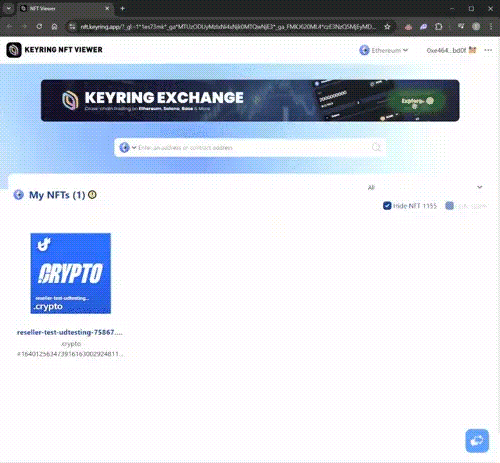Open the All filter dropdown
The image size is (500, 463).
[425, 187]
